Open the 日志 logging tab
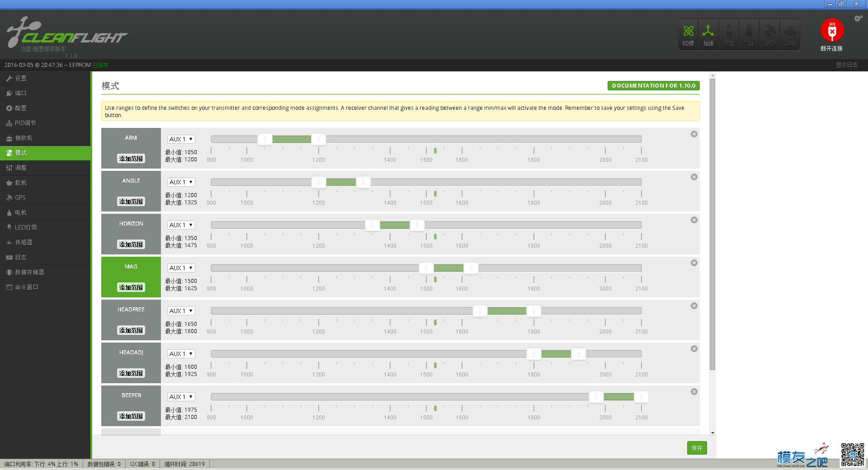This screenshot has width=868, height=470. click(45, 257)
